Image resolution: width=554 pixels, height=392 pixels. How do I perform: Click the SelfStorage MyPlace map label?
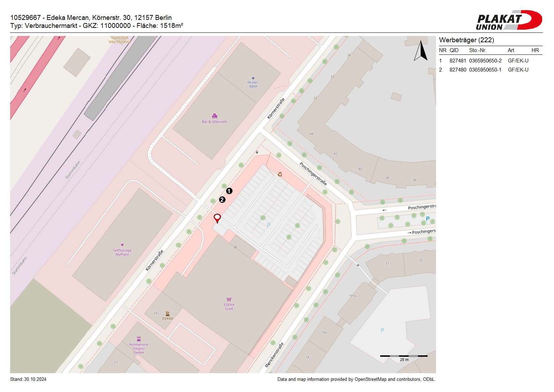(x=122, y=252)
